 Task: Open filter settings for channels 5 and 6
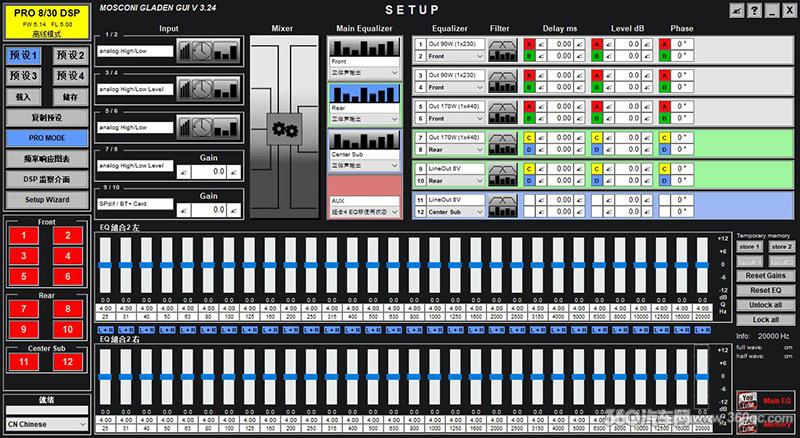pyautogui.click(x=503, y=113)
